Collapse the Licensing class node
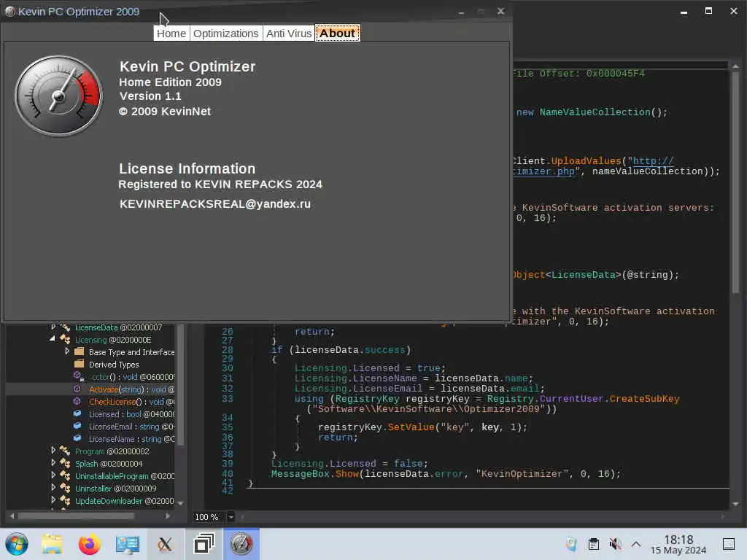 pos(53,338)
